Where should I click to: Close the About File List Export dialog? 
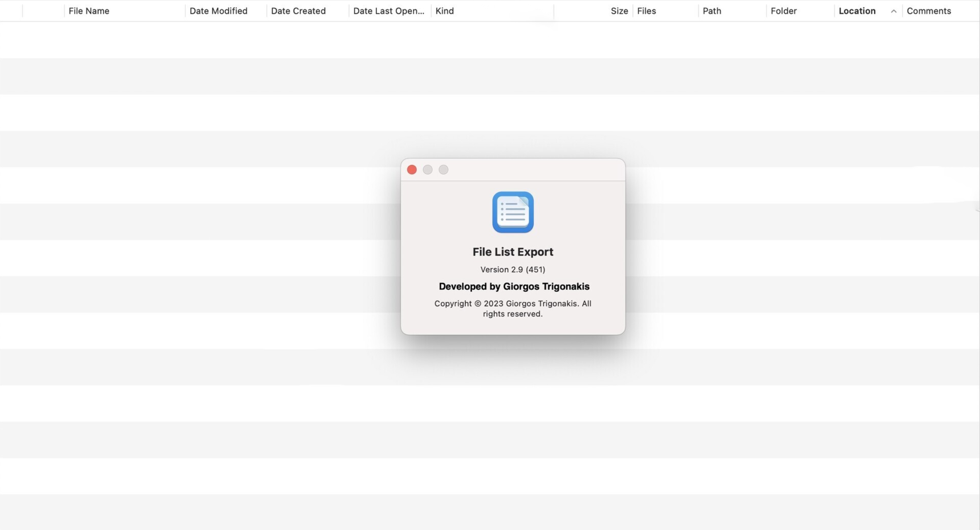pos(412,170)
